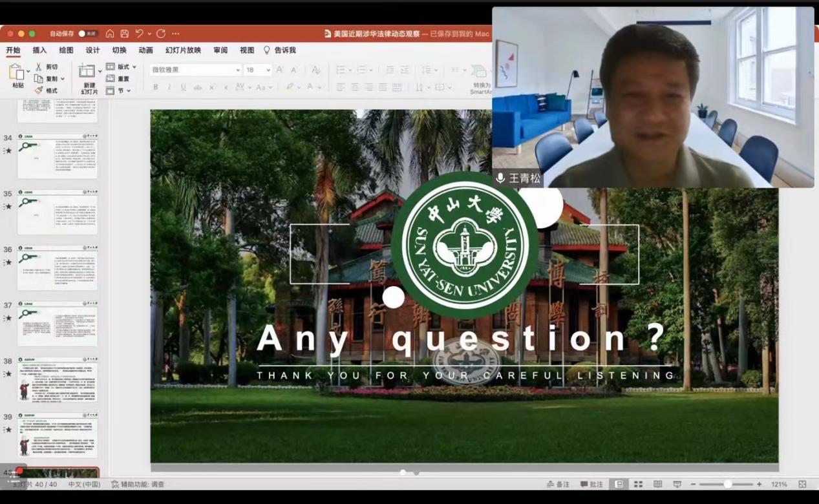Click the save disk icon

point(124,34)
